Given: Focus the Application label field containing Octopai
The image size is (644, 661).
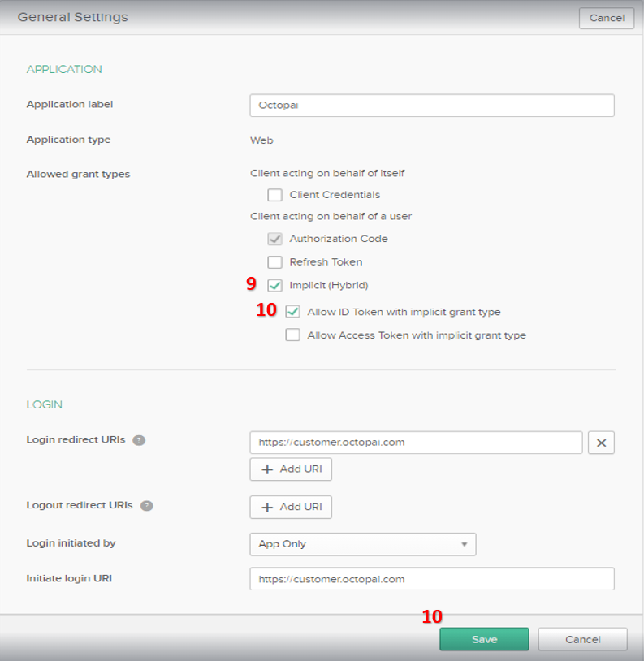Looking at the screenshot, I should click(x=431, y=106).
